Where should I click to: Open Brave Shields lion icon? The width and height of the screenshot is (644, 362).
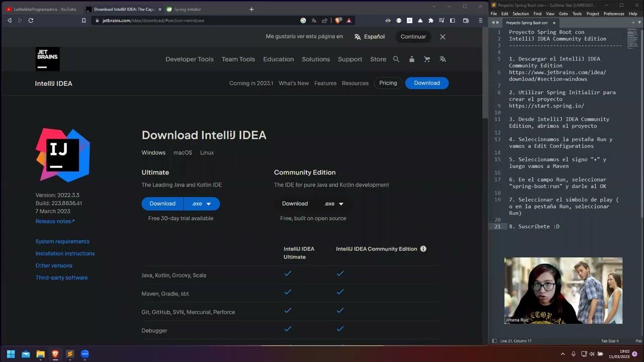pyautogui.click(x=338, y=21)
